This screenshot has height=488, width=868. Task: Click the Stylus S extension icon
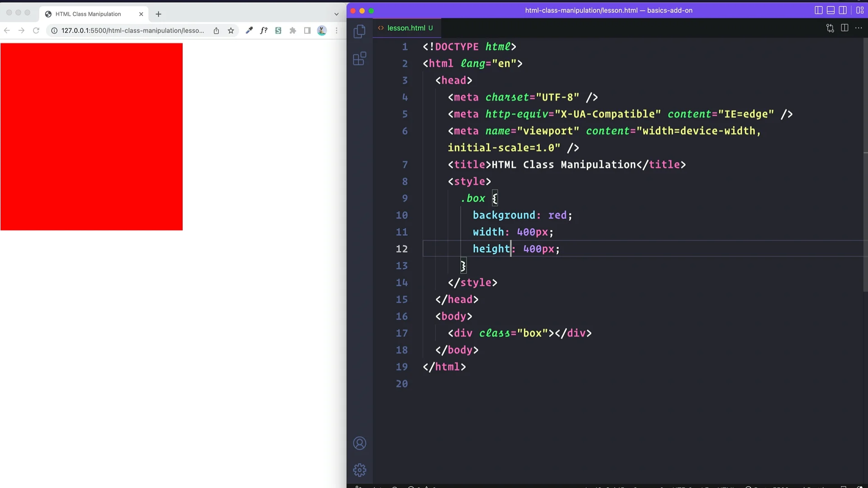[278, 30]
